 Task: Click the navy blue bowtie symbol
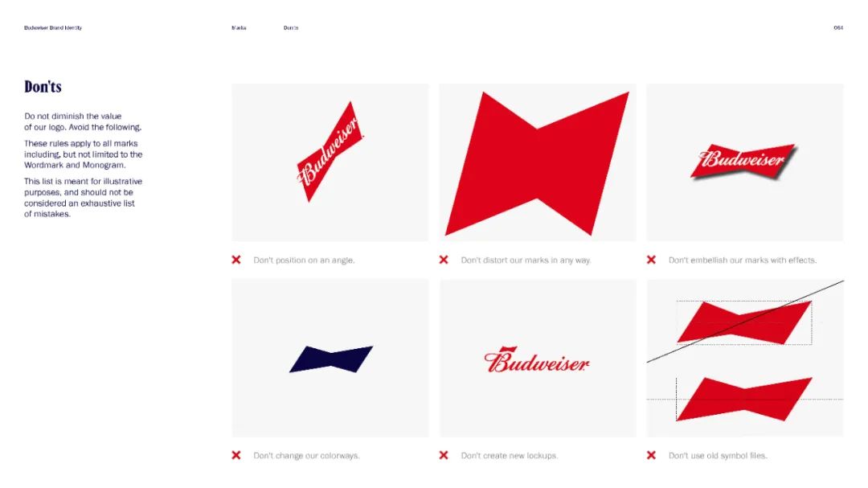pos(331,359)
